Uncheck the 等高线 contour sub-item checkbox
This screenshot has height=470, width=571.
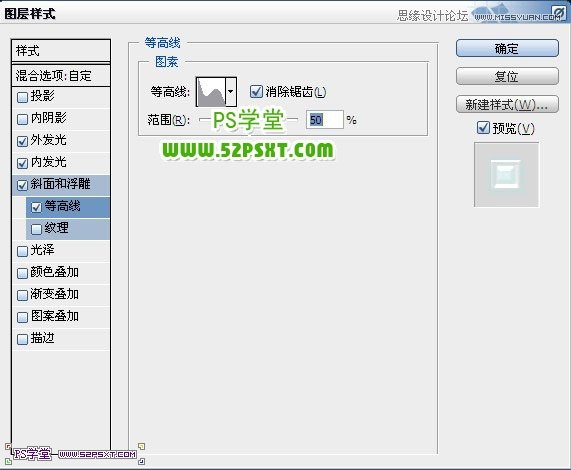click(x=36, y=207)
